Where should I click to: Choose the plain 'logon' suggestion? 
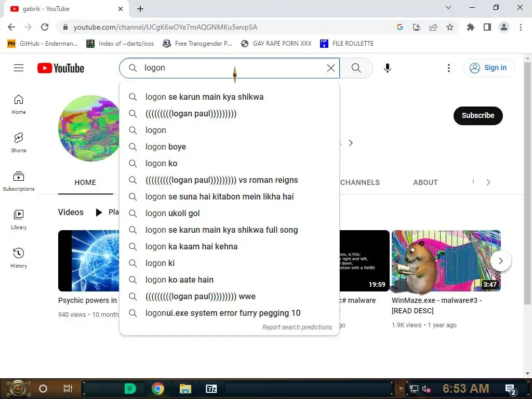pos(229,130)
